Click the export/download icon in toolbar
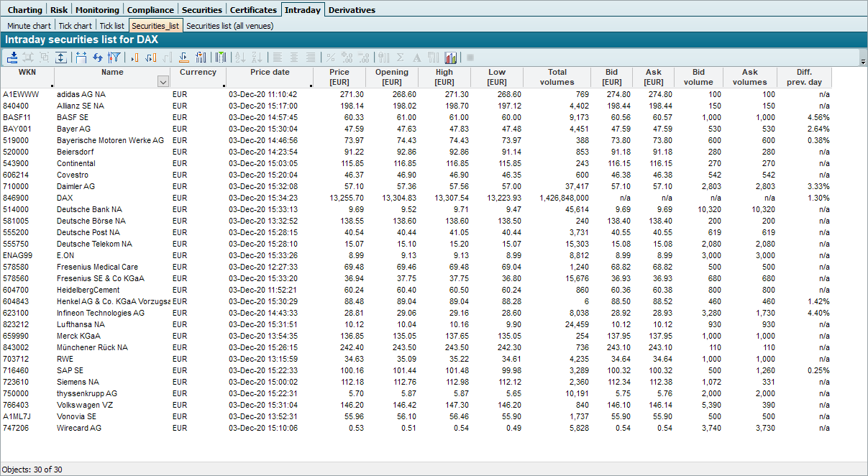 pyautogui.click(x=12, y=58)
